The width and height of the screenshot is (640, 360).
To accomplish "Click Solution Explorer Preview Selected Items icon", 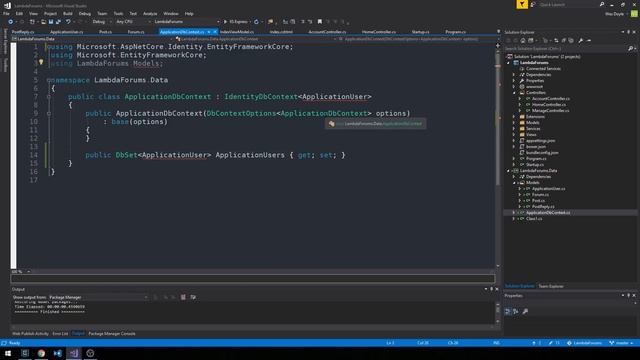I will pos(589,40).
